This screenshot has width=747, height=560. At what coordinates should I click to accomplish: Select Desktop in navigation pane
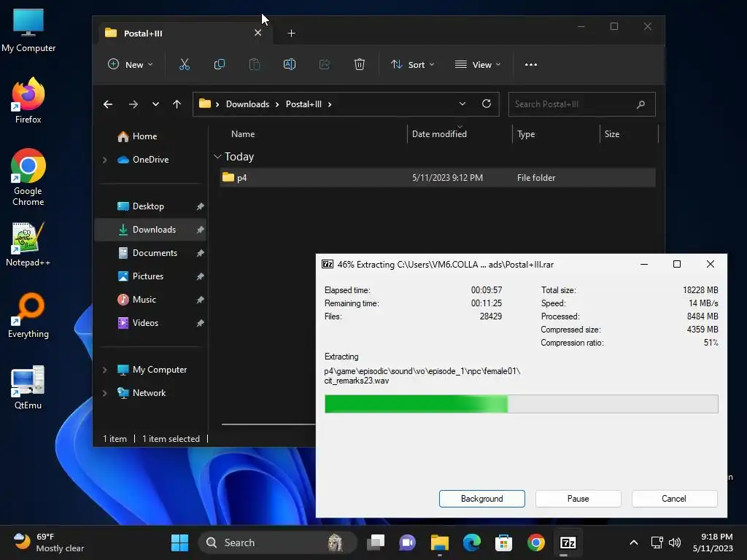pos(150,206)
